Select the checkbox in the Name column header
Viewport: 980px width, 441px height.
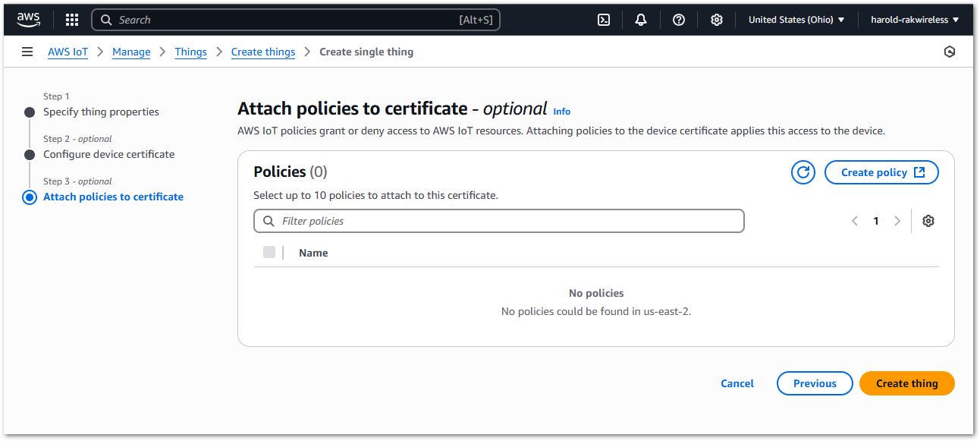point(269,251)
